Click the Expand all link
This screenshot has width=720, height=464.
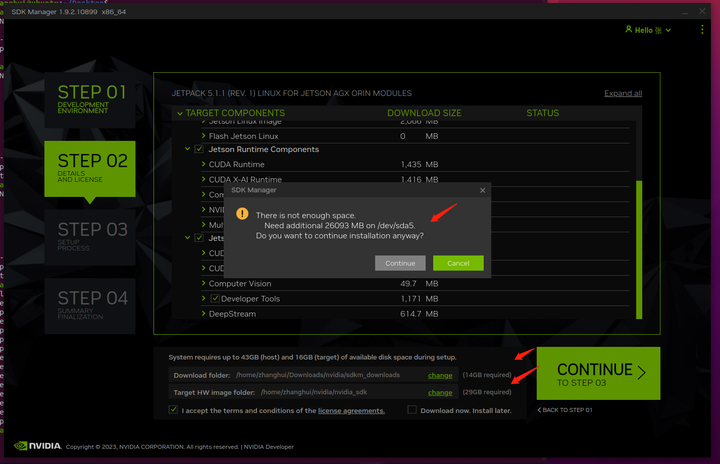coord(623,93)
